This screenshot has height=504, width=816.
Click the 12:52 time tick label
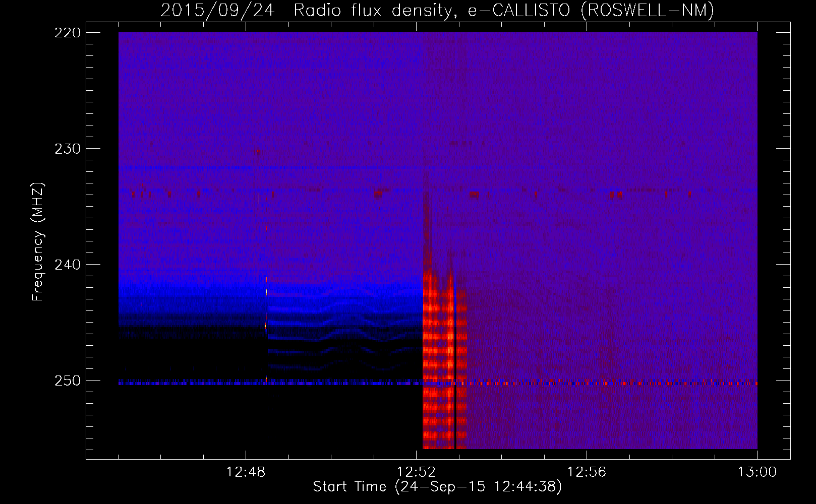pos(416,472)
